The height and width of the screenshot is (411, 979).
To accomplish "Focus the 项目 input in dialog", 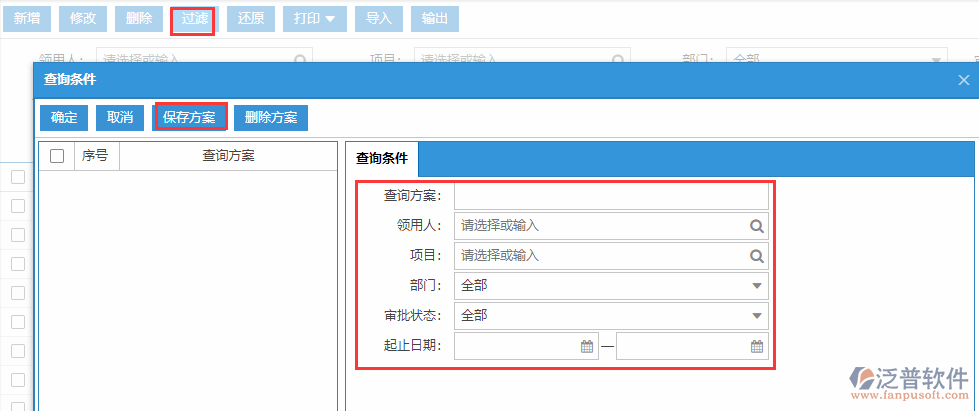I will tap(611, 255).
